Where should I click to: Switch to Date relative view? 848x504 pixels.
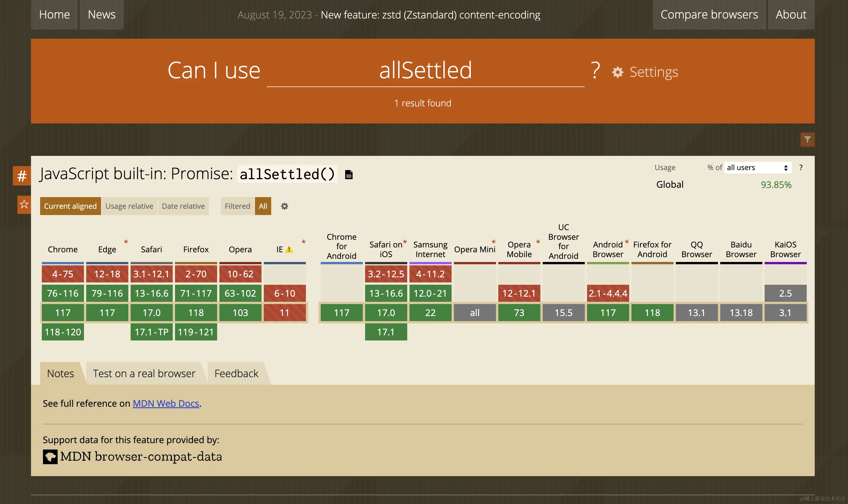(x=183, y=206)
